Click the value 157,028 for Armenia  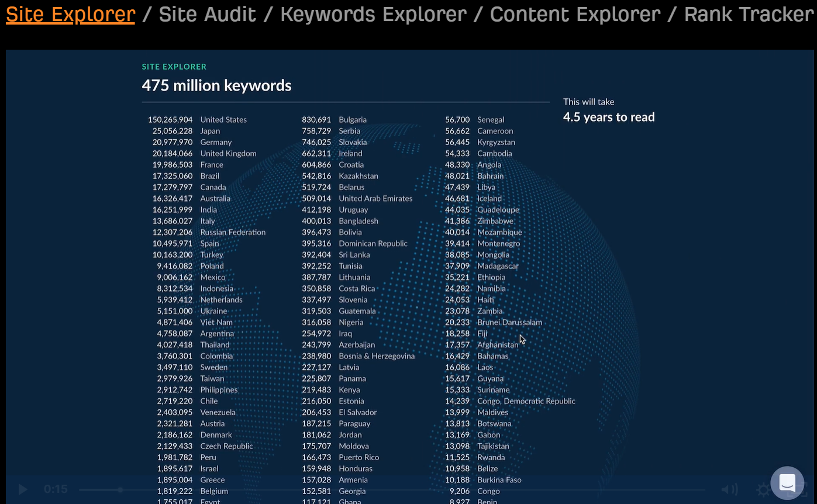(x=316, y=480)
